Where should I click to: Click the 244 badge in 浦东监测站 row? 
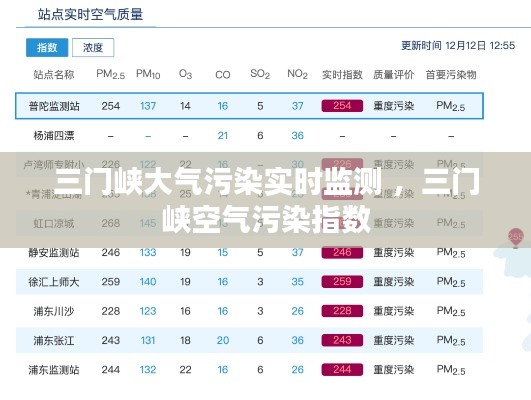click(x=342, y=370)
